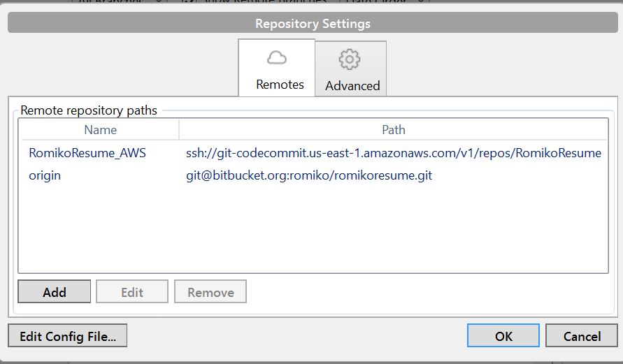Select the origin remote entry

(45, 175)
